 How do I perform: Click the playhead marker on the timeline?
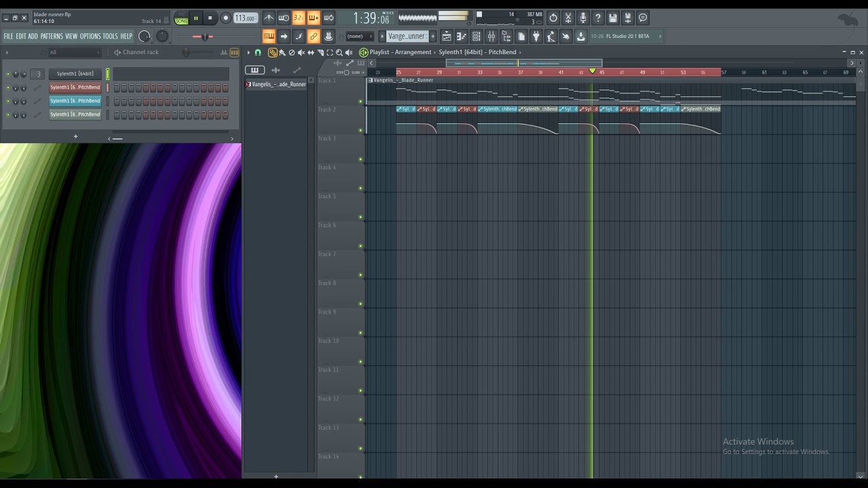pos(592,71)
